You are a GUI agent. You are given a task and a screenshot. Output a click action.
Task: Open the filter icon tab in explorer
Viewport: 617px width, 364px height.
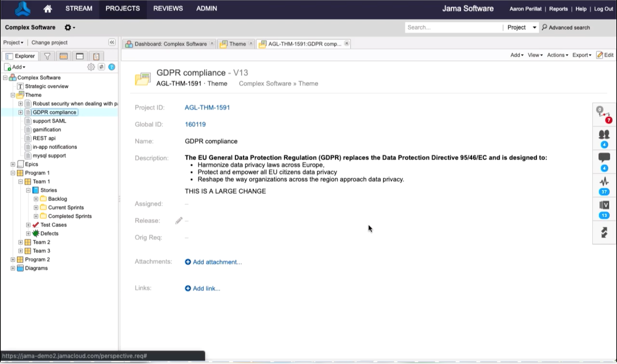point(47,56)
